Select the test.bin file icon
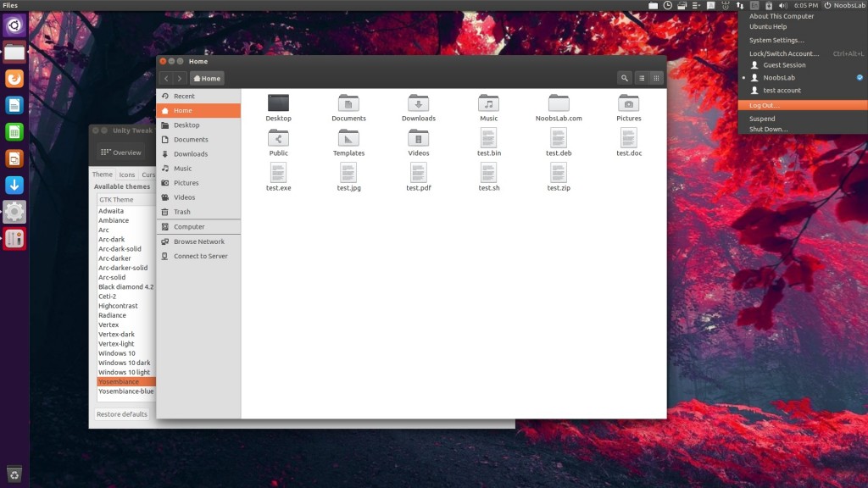Viewport: 868px width, 488px height. pyautogui.click(x=489, y=138)
